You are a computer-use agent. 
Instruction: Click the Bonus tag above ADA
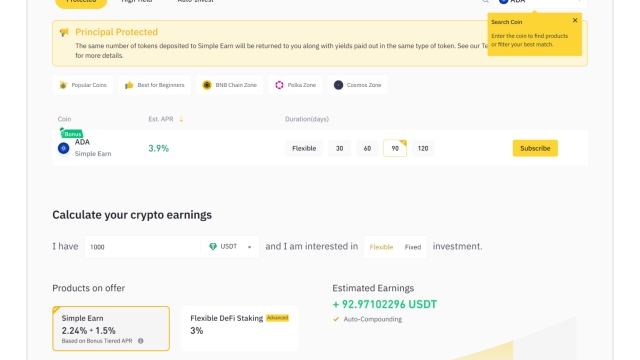pyautogui.click(x=72, y=133)
